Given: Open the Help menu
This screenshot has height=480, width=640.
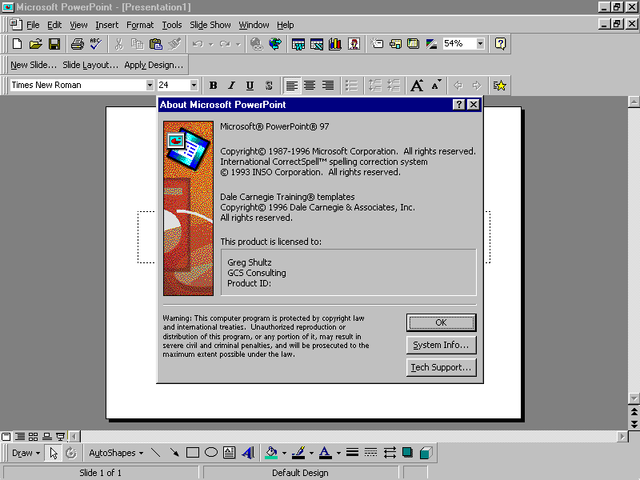Looking at the screenshot, I should pos(285,25).
